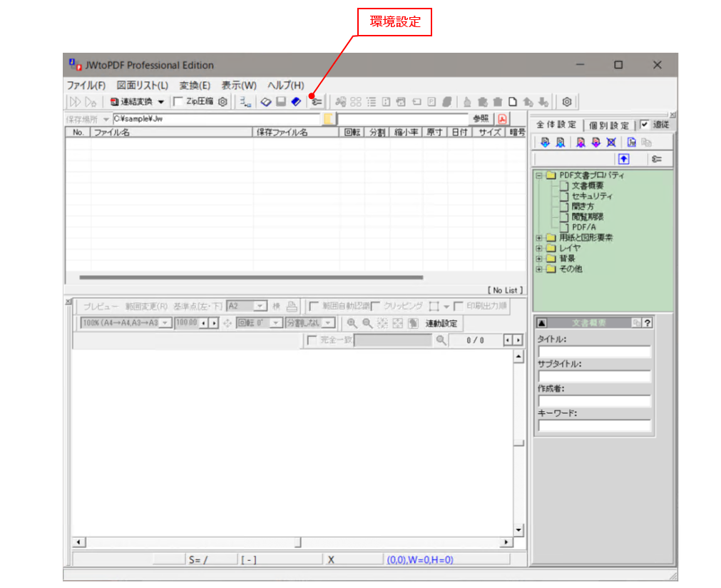Enable the Zip圧縮 checkbox
Viewport: 721px width, 588px height.
tap(178, 102)
